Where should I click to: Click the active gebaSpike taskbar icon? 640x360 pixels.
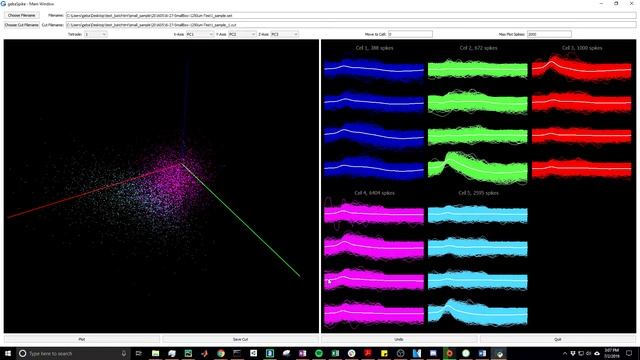[x=499, y=353]
